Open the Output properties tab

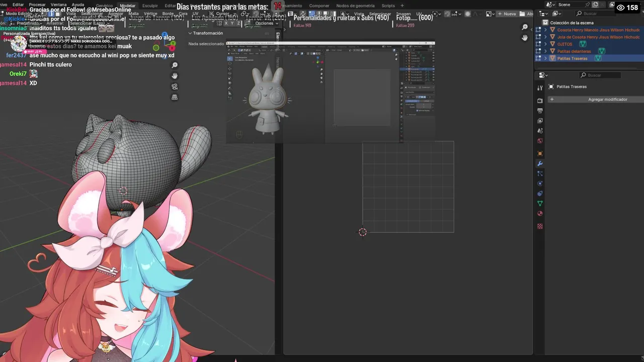click(540, 111)
